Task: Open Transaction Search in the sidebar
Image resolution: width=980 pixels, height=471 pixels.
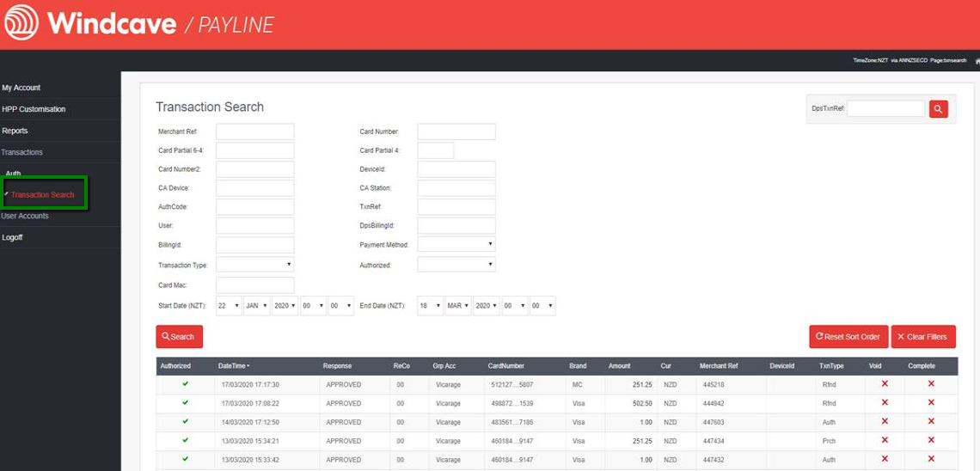Action: pyautogui.click(x=42, y=195)
